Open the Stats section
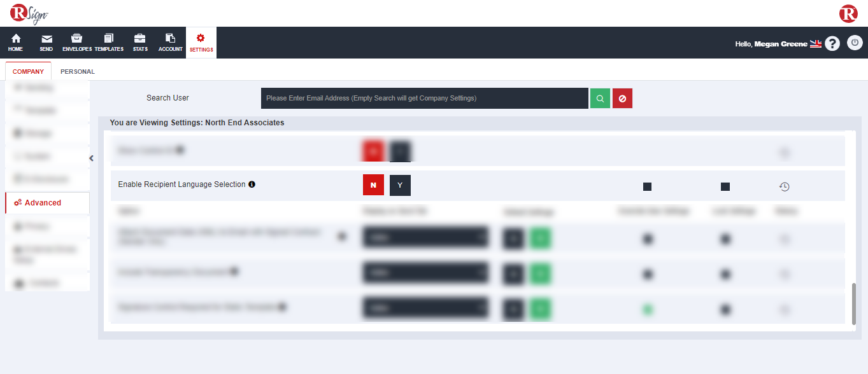Image resolution: width=868 pixels, height=374 pixels. [140, 43]
